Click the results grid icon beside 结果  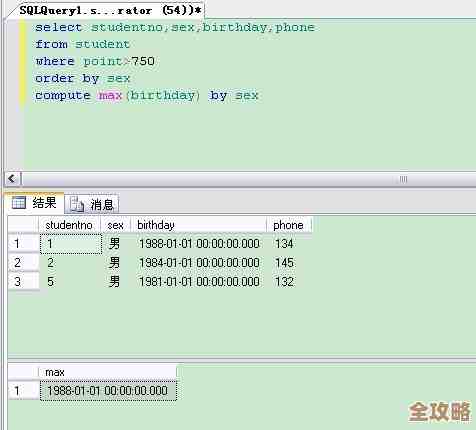19,202
